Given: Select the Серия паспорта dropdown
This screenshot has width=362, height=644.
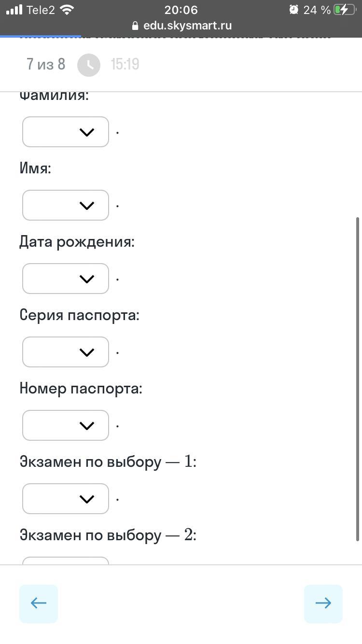Looking at the screenshot, I should [66, 352].
